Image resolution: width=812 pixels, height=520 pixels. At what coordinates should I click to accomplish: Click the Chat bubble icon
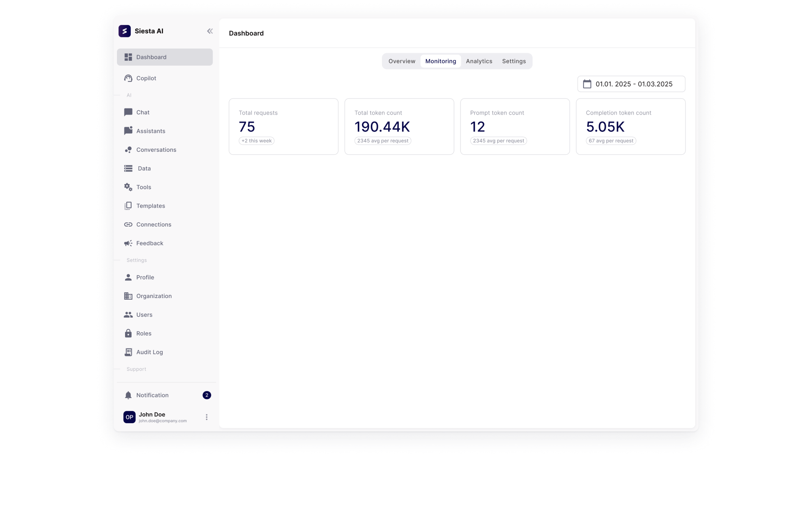[x=128, y=112]
